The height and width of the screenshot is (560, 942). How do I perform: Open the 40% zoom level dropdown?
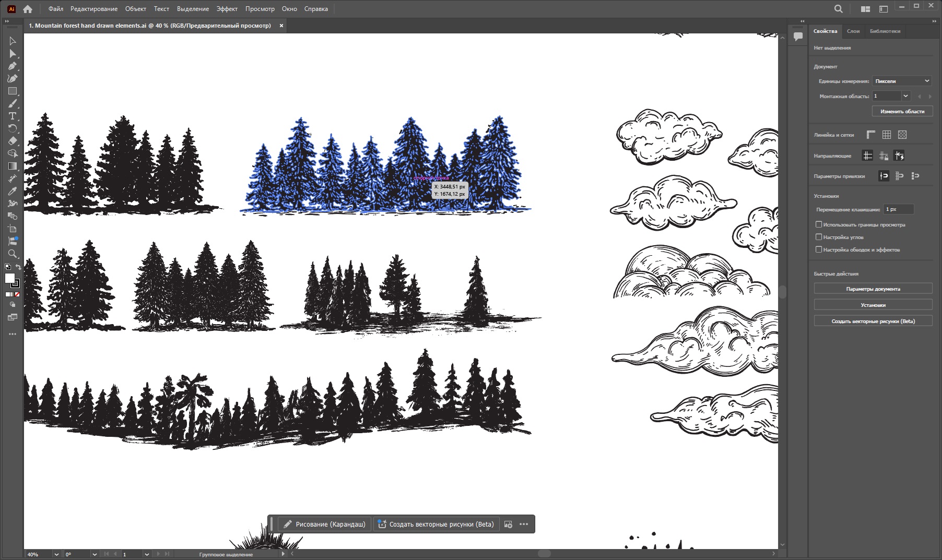(x=56, y=554)
